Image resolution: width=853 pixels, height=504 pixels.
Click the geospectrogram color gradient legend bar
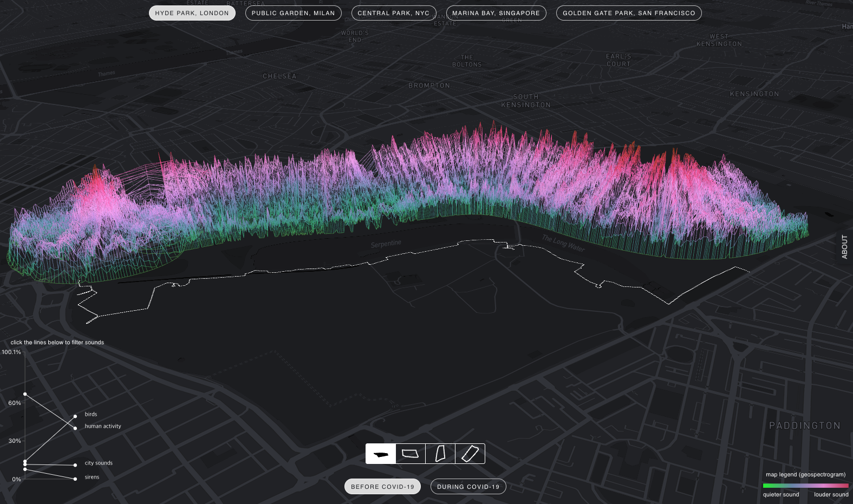click(806, 486)
